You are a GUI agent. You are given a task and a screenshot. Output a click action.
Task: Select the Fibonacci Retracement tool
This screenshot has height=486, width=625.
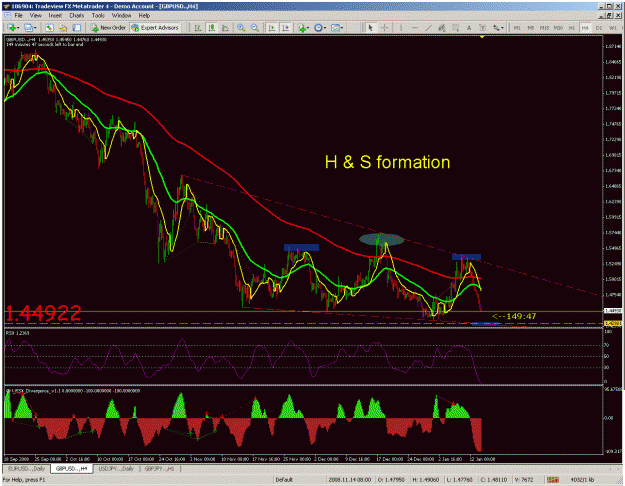[x=455, y=28]
